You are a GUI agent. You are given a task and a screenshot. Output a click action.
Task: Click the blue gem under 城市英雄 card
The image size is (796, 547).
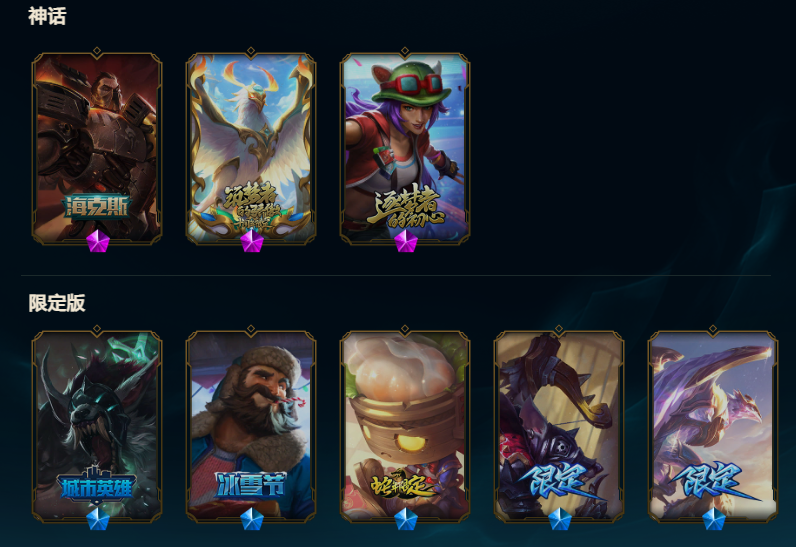pyautogui.click(x=97, y=519)
